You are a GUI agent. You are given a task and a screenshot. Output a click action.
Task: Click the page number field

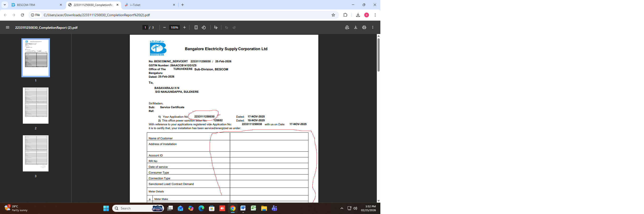point(145,28)
